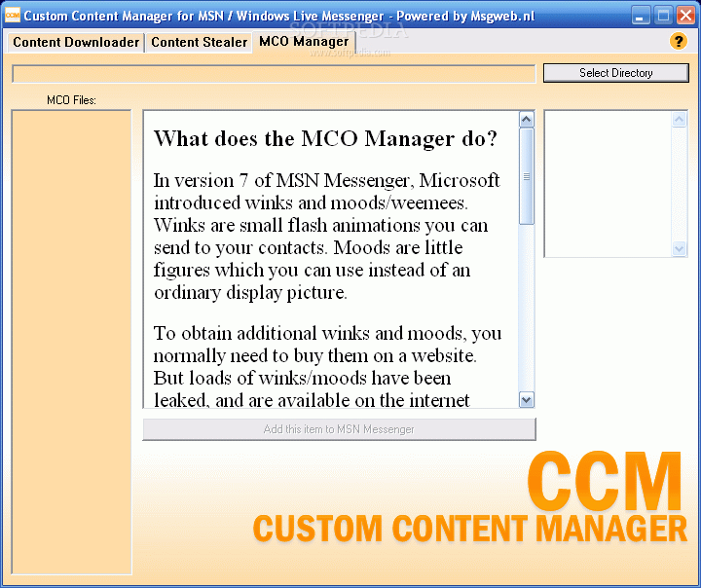The width and height of the screenshot is (701, 588).
Task: Switch to the Content Stealer tab
Action: coord(199,43)
